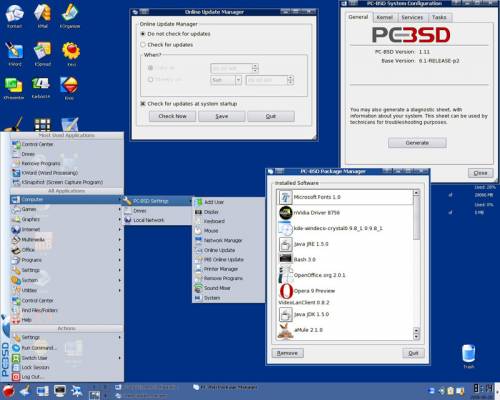The height and width of the screenshot is (400, 500).
Task: Click the Package Manager list scrollbar thumb
Action: pos(416,218)
